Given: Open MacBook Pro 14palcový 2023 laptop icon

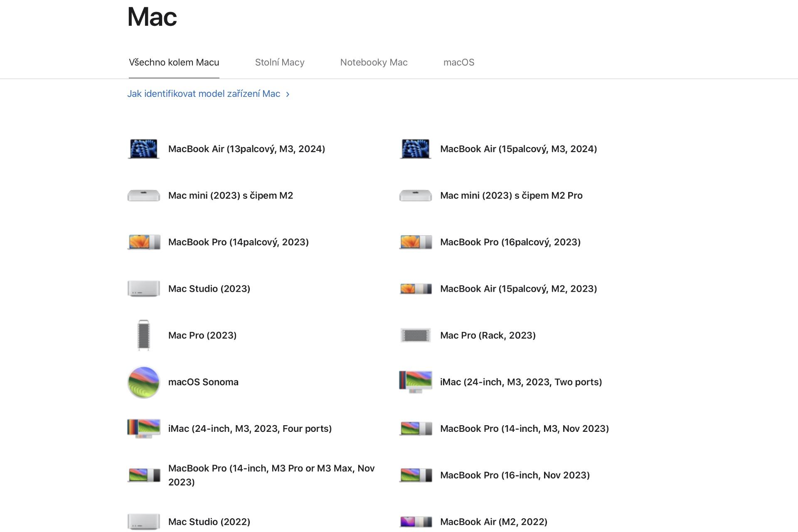Looking at the screenshot, I should [143, 242].
